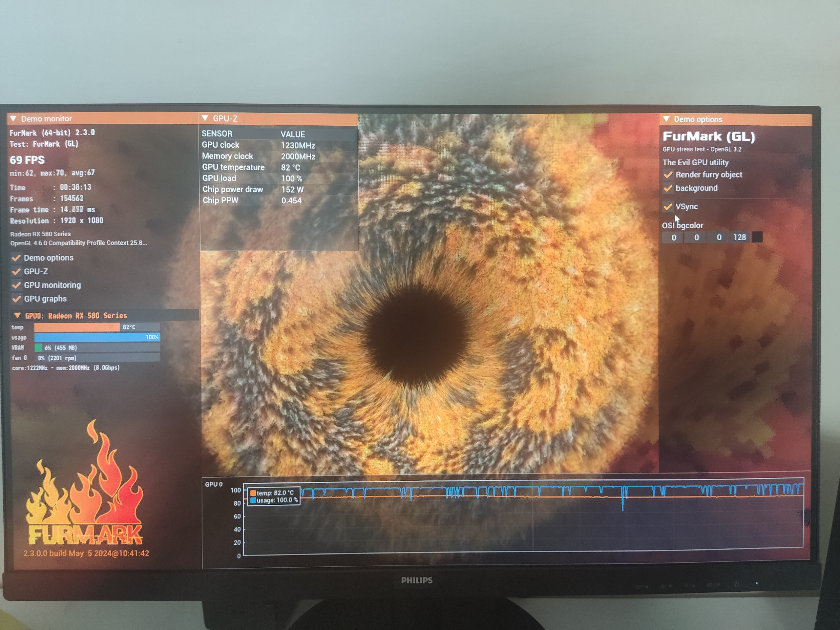
Task: Click the 'core:1222MHz - mem:2000MHz' line
Action: [66, 367]
